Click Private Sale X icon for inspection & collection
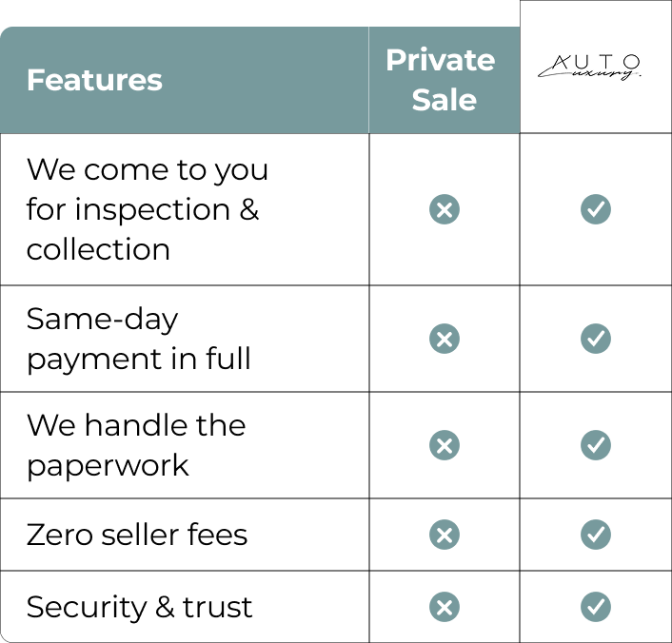The image size is (672, 643). click(444, 209)
